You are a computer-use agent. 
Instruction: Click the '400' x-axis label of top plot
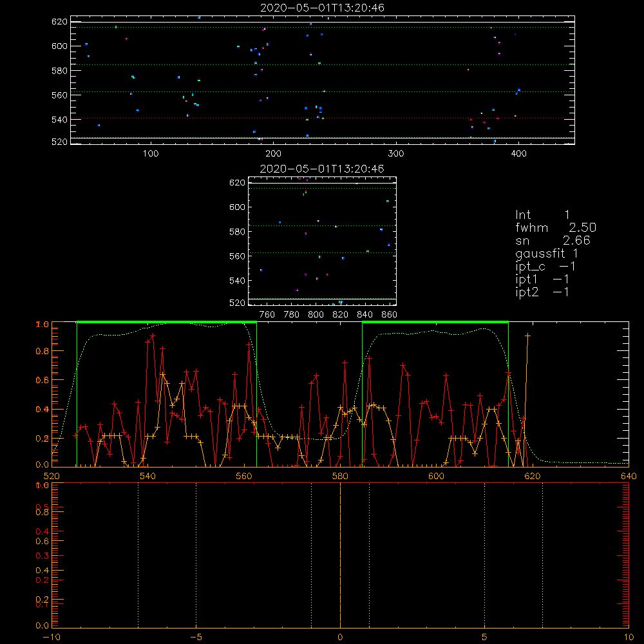tap(518, 154)
